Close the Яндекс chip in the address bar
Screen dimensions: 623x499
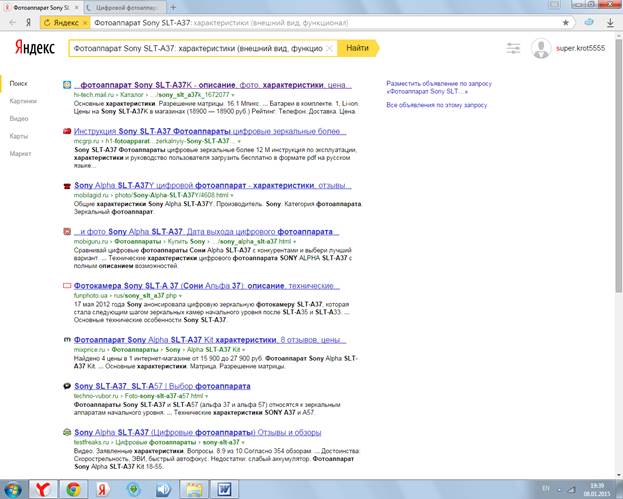[x=85, y=23]
